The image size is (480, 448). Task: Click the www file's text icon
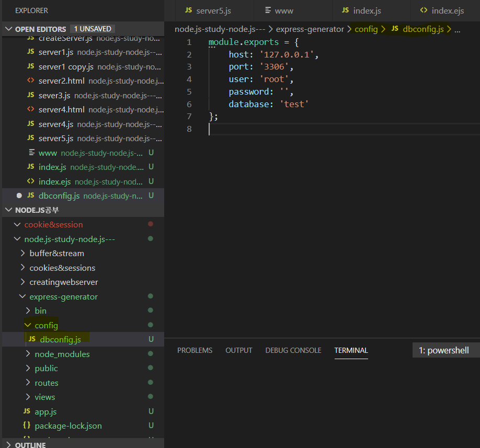(30, 153)
